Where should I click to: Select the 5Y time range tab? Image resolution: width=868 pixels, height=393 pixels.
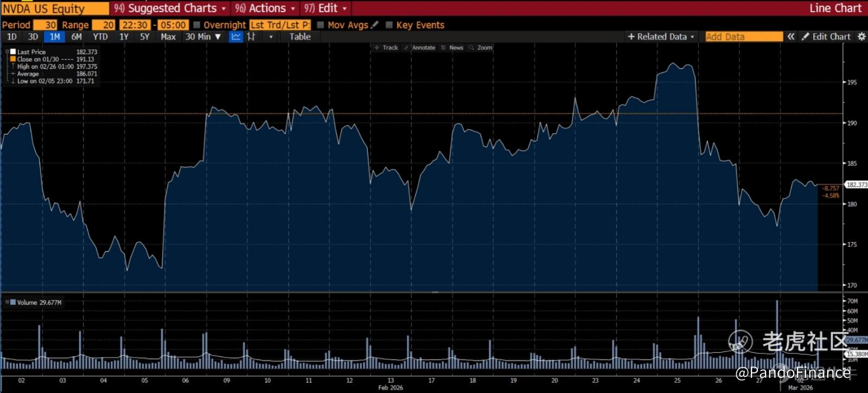coord(145,37)
